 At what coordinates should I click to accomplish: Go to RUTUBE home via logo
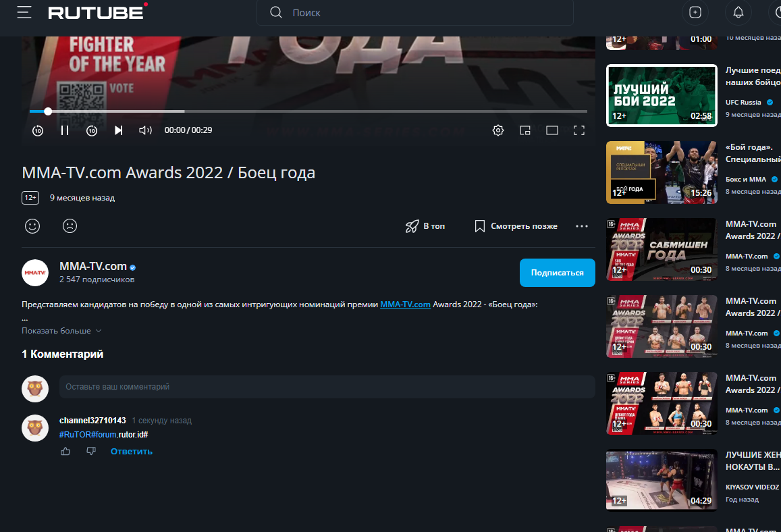tap(98, 12)
